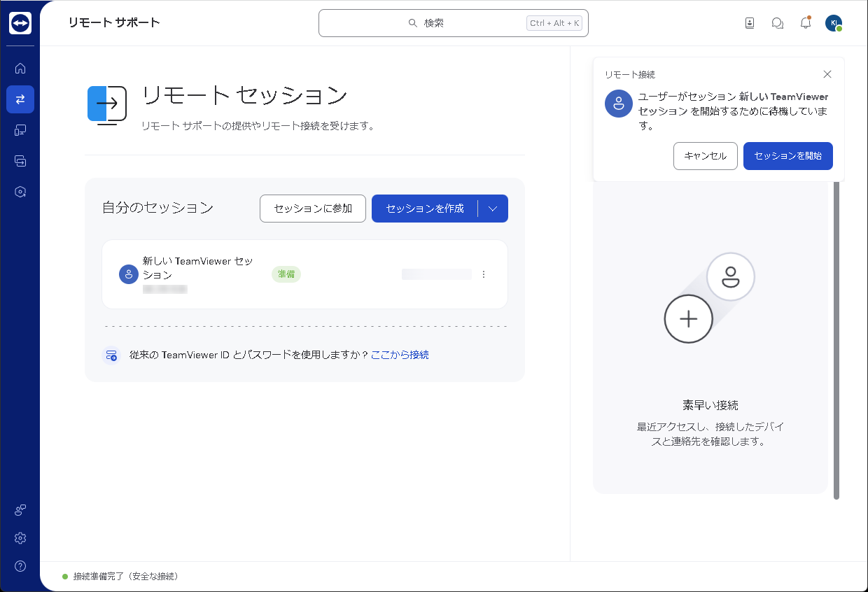Open the contacts address book icon
The height and width of the screenshot is (592, 868).
click(750, 22)
